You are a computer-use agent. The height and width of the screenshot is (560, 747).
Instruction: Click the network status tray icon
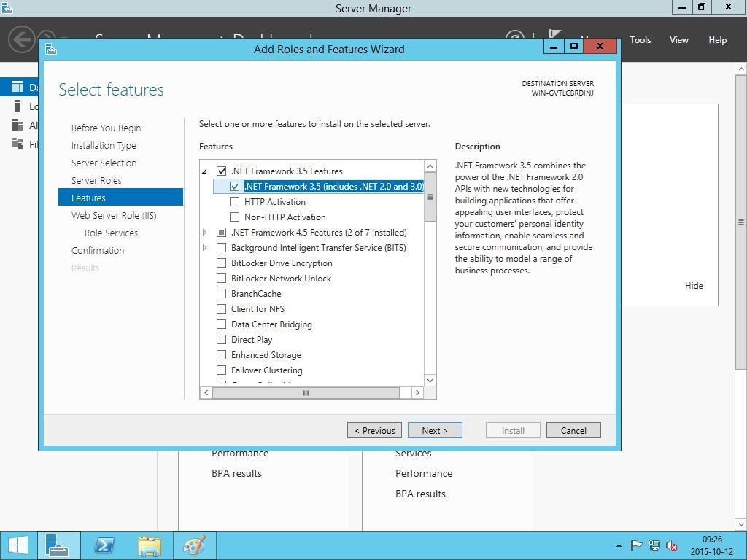click(654, 545)
